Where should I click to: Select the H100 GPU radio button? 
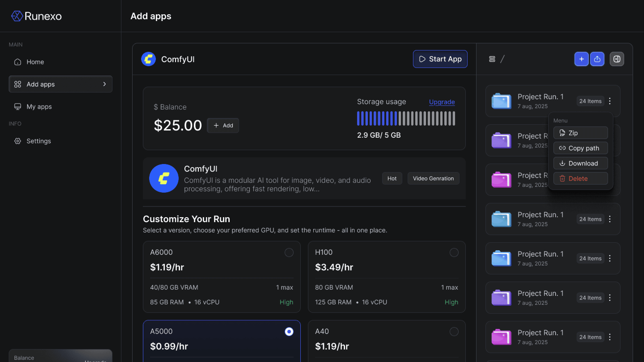454,252
